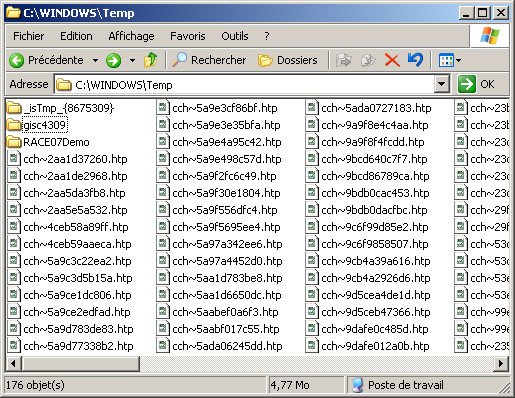The height and width of the screenshot is (398, 515).
Task: Select file cch~9c6f9858507.htp icon
Action: [x=312, y=244]
